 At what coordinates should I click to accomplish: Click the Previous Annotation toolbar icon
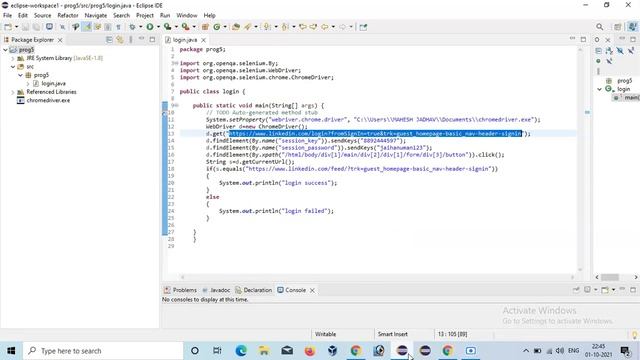285,27
